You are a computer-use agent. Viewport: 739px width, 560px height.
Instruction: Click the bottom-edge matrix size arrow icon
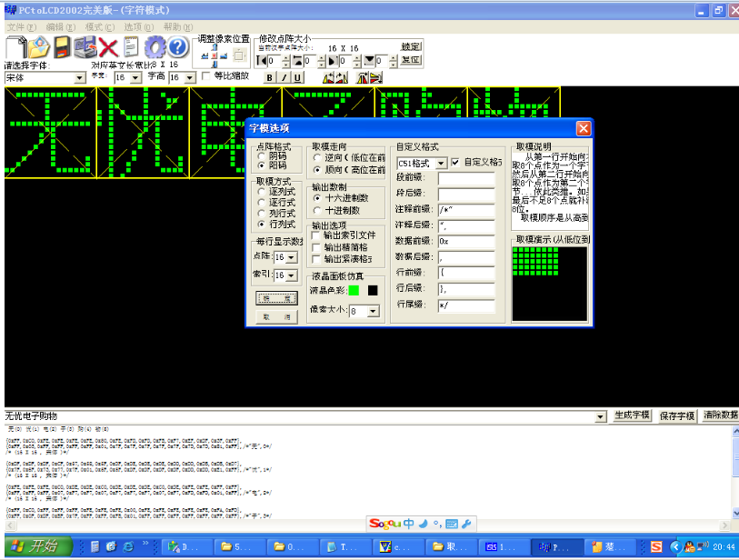point(369,61)
